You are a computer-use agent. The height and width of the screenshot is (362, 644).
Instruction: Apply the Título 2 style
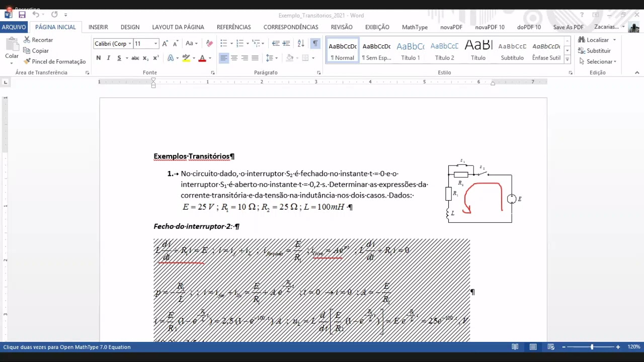click(x=445, y=51)
